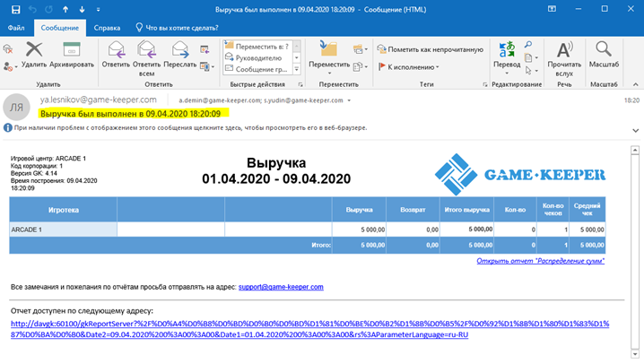Screen dimensions: 644x364
Task: Open the rules dropdown icon
Action: point(361,49)
